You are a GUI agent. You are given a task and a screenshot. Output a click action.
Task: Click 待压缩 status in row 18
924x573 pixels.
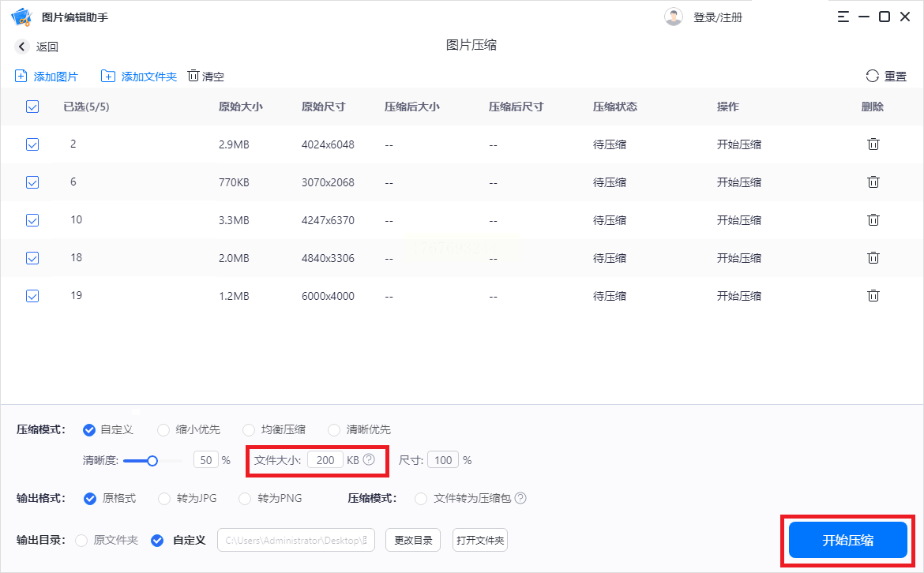click(610, 258)
